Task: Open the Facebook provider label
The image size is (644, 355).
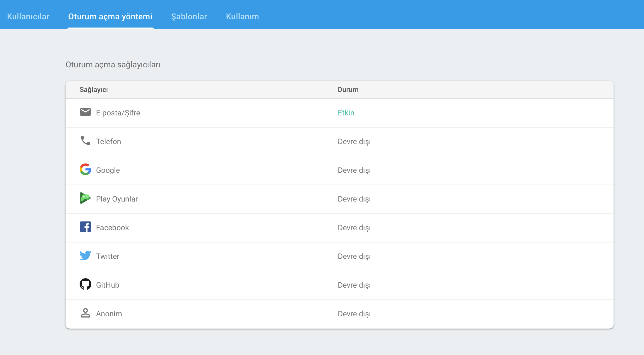Action: (x=112, y=228)
